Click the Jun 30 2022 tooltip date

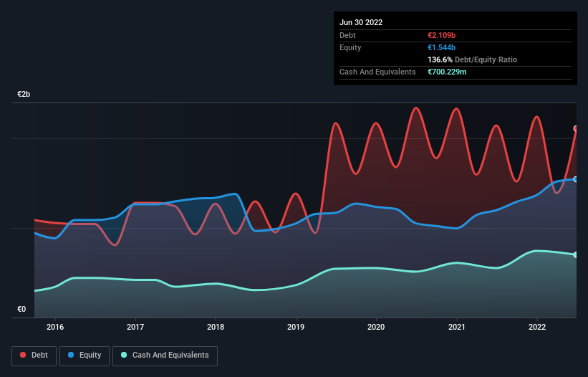coord(361,22)
